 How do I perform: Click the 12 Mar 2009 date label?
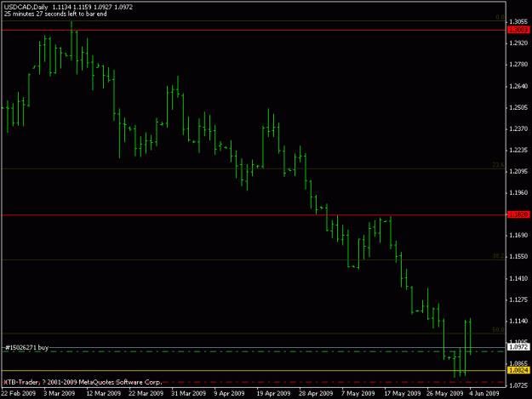pyautogui.click(x=104, y=393)
